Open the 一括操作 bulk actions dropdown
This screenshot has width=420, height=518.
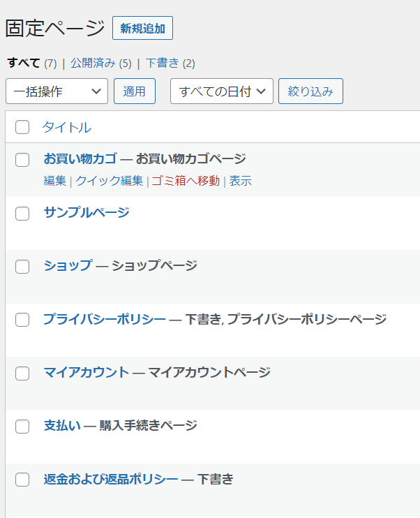[x=57, y=91]
